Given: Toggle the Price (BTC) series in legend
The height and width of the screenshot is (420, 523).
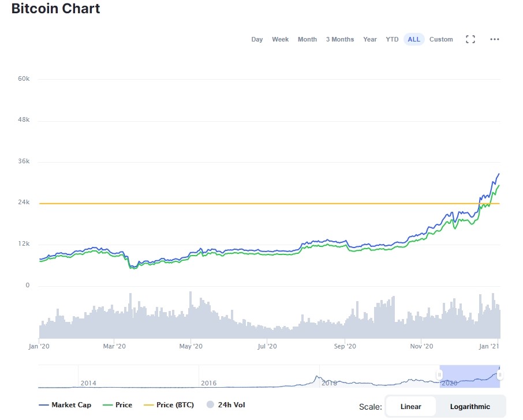Looking at the screenshot, I should click(169, 405).
